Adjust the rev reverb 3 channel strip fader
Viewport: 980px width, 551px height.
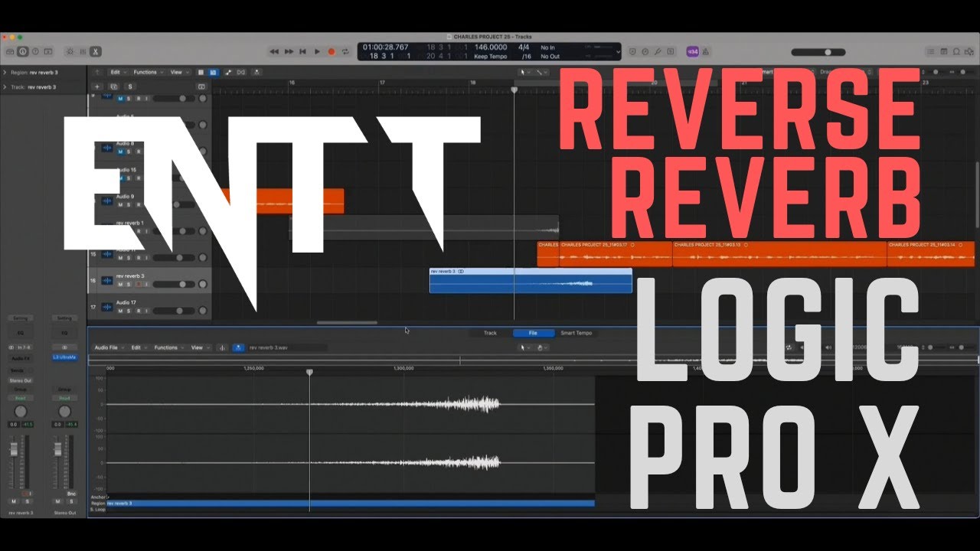[13, 450]
